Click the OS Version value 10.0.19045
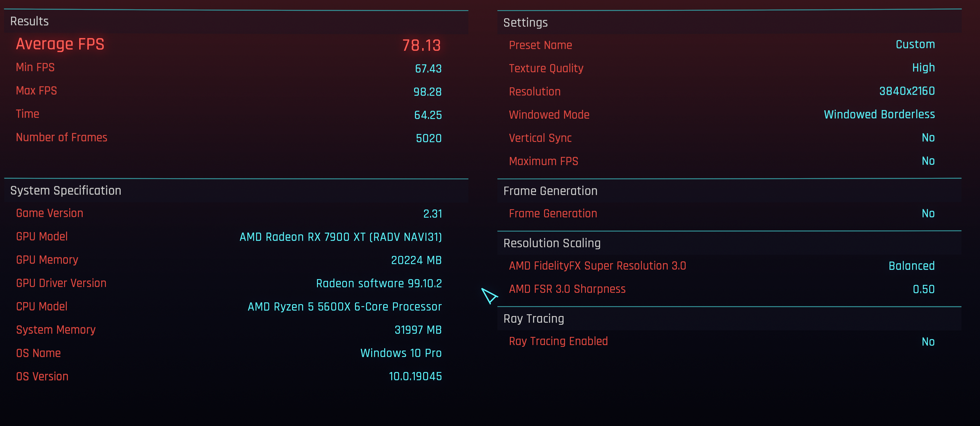 point(415,376)
